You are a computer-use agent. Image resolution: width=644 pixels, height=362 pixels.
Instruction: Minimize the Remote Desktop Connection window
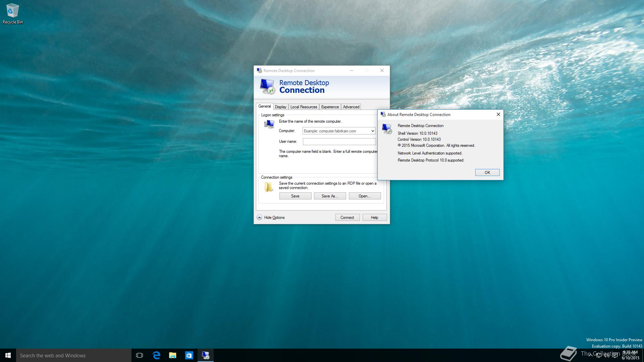pos(351,70)
